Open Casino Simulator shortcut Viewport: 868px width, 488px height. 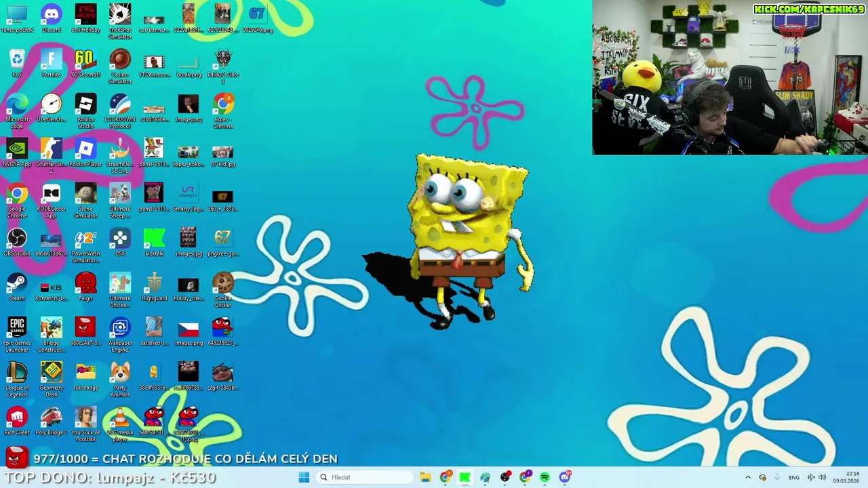point(120,66)
